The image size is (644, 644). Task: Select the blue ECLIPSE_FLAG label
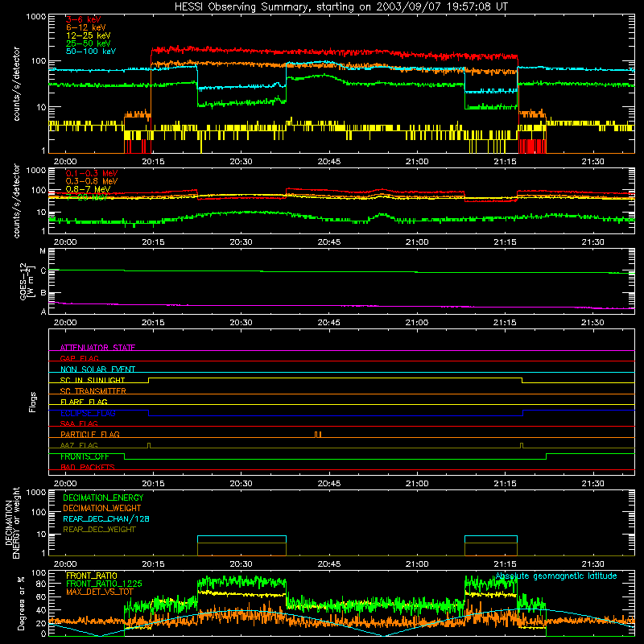pos(88,413)
